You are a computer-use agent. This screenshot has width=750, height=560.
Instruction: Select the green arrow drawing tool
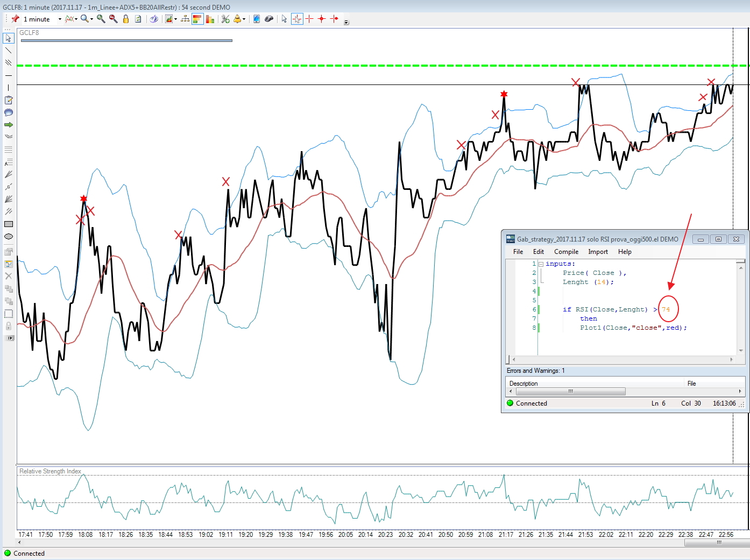8,125
